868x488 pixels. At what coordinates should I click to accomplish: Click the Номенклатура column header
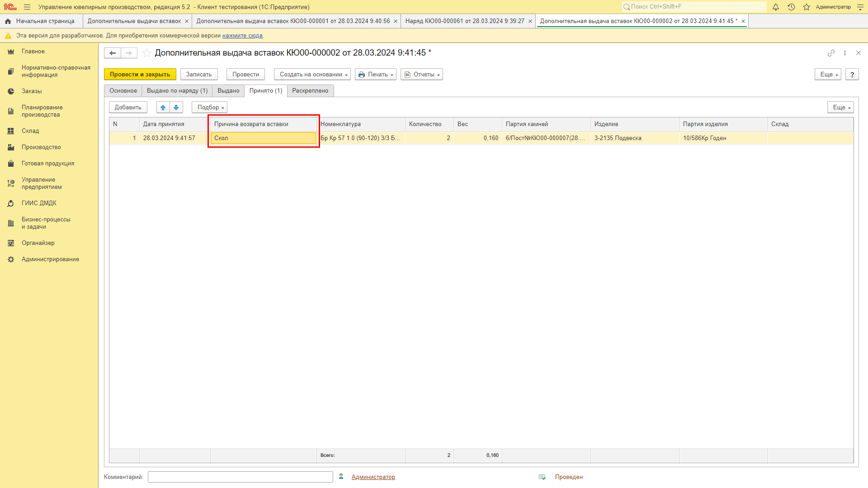coord(361,124)
